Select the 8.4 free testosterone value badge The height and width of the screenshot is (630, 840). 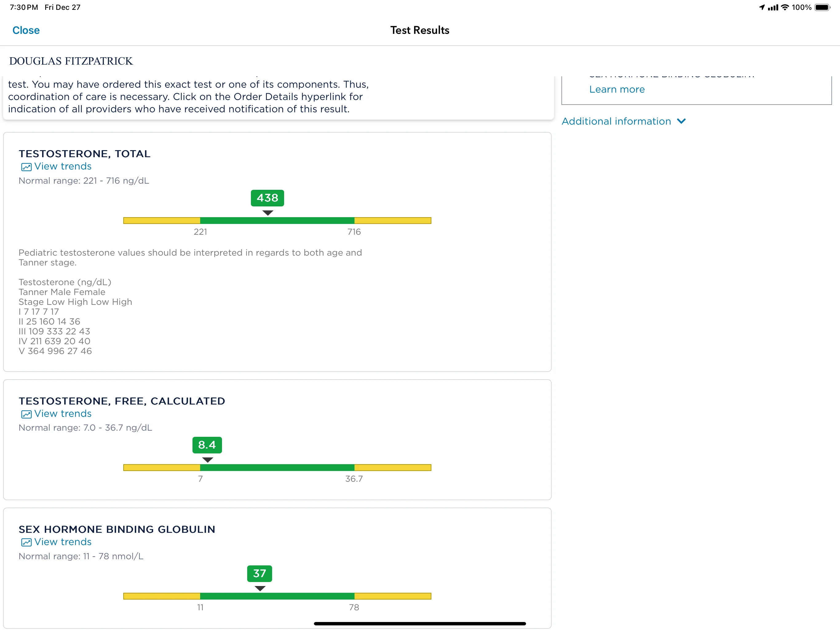point(207,445)
